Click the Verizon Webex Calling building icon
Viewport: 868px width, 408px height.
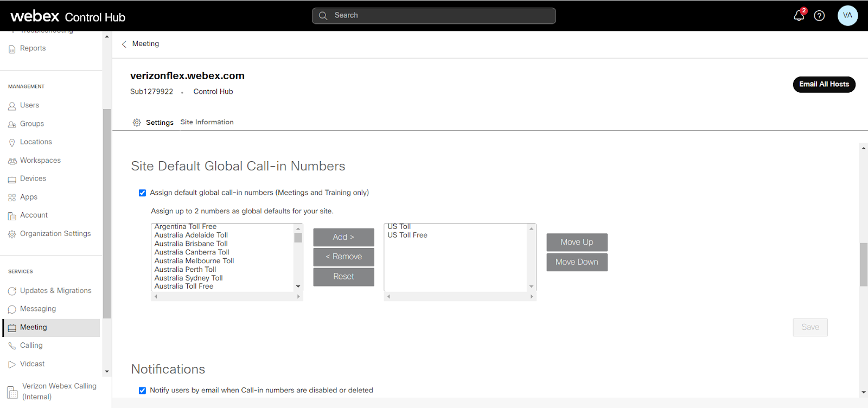[12, 392]
